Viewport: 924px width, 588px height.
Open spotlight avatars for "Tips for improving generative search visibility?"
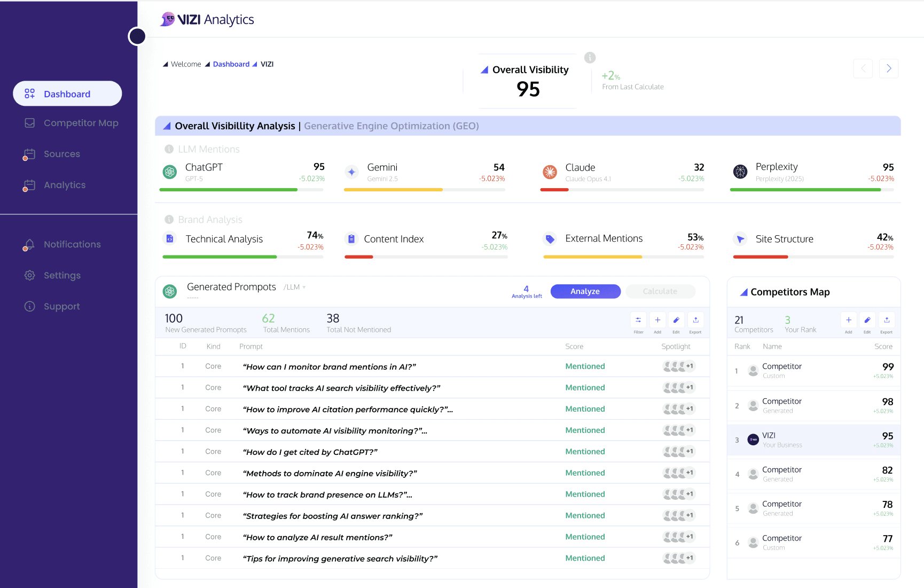coord(679,558)
